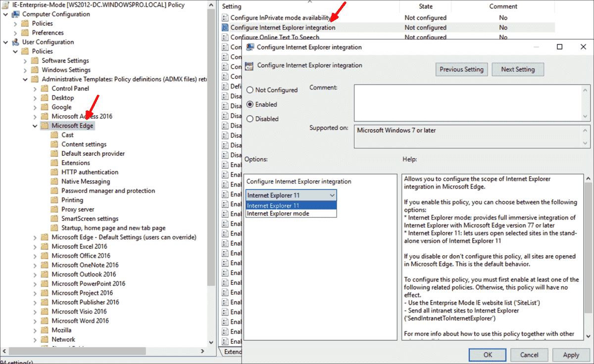Select the SmartScreen settings folder
Image resolution: width=594 pixels, height=364 pixels.
click(54, 218)
